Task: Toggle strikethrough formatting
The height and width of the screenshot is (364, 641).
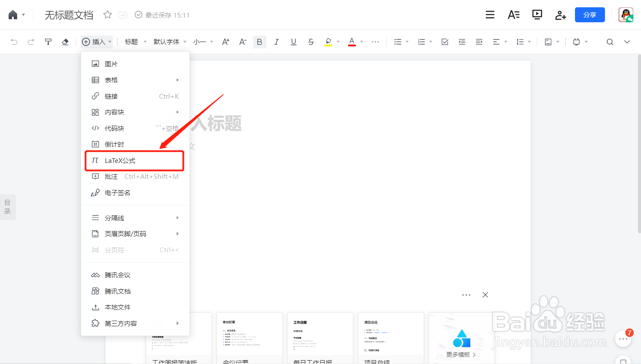Action: click(x=311, y=42)
